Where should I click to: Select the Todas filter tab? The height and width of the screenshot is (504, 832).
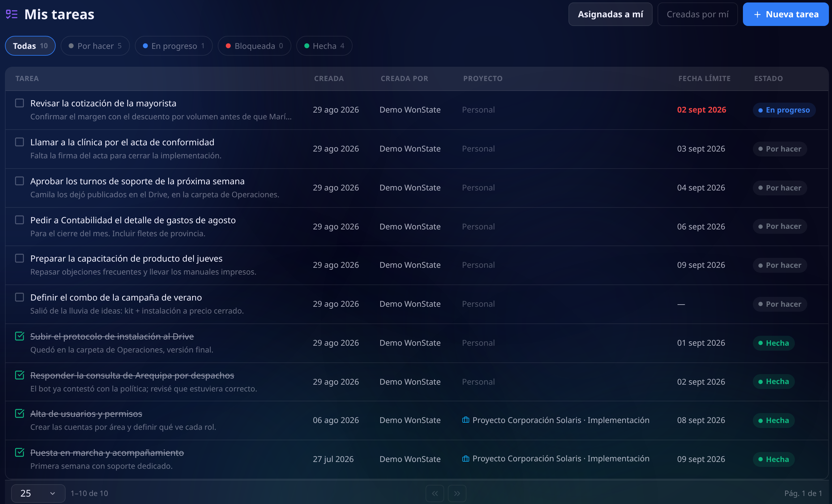[30, 46]
